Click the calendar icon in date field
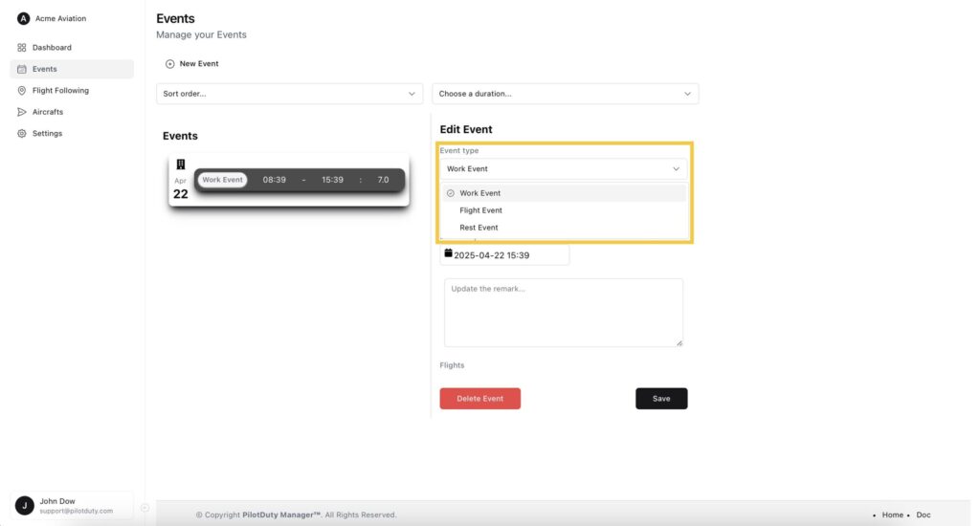980x526 pixels. (x=448, y=253)
